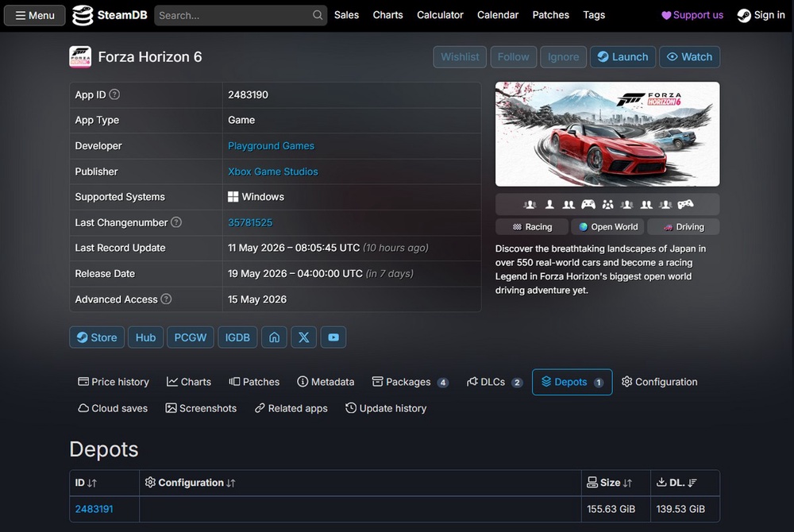
Task: Click the App ID help icon
Action: [x=115, y=94]
